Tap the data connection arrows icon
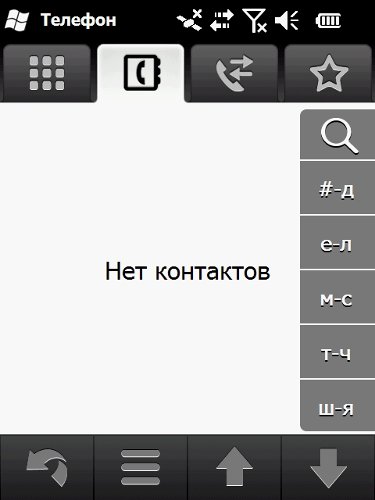The height and width of the screenshot is (500, 375). tap(222, 21)
